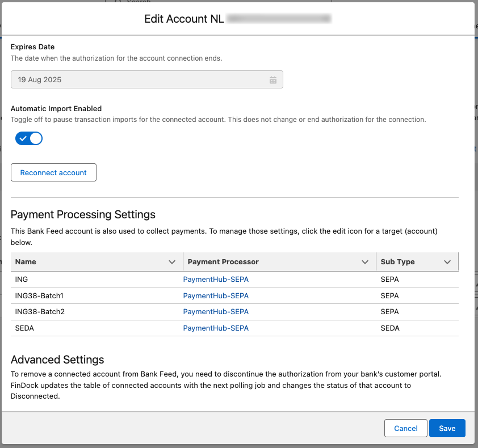Open PaymentHub-SEPA link for the SEDA row
Viewport: 478px width, 448px height.
coord(216,328)
